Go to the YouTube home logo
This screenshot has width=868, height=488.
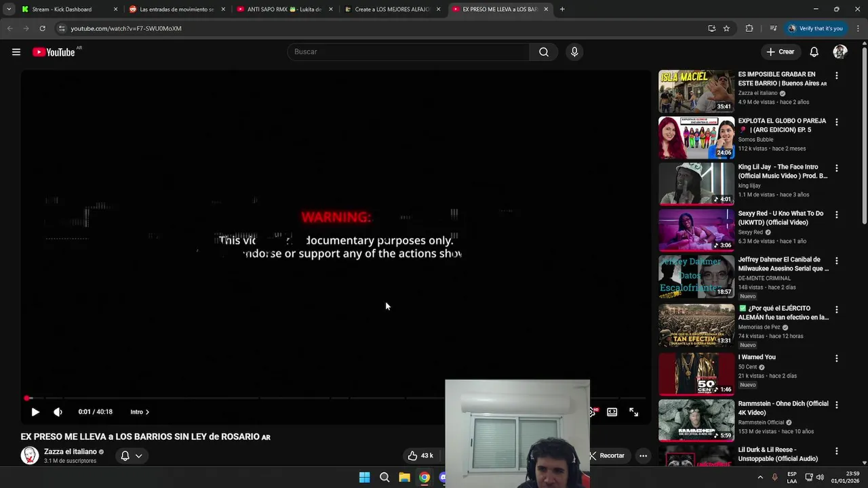pos(54,52)
